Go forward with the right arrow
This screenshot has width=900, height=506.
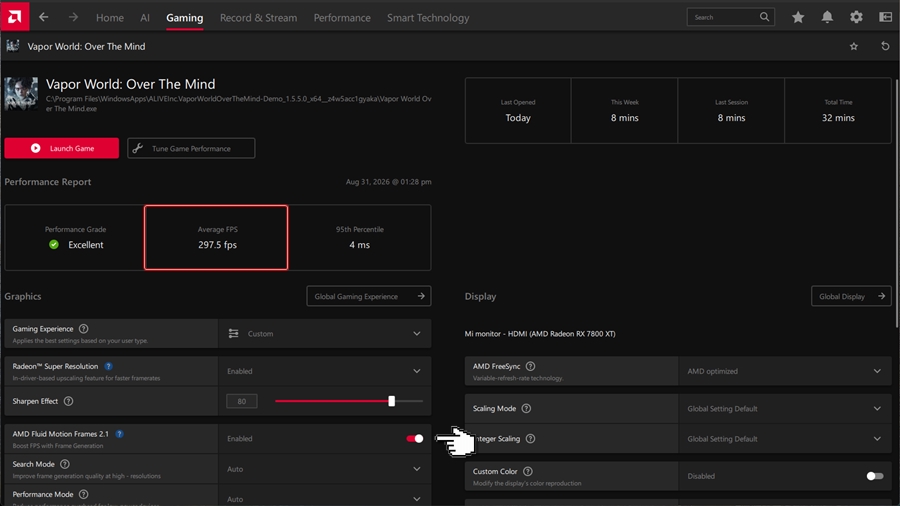pos(73,17)
